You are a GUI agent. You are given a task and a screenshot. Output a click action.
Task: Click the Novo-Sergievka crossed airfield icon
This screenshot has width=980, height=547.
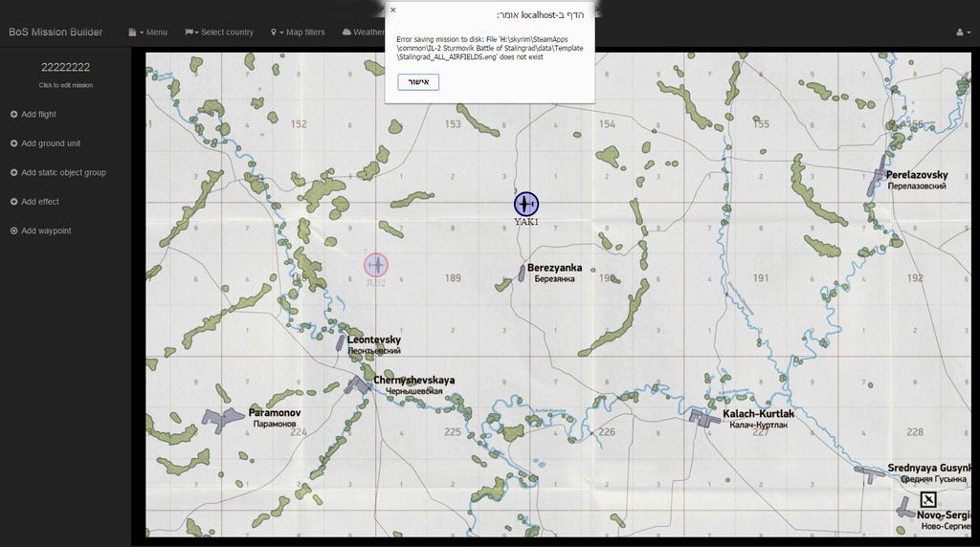[x=927, y=499]
